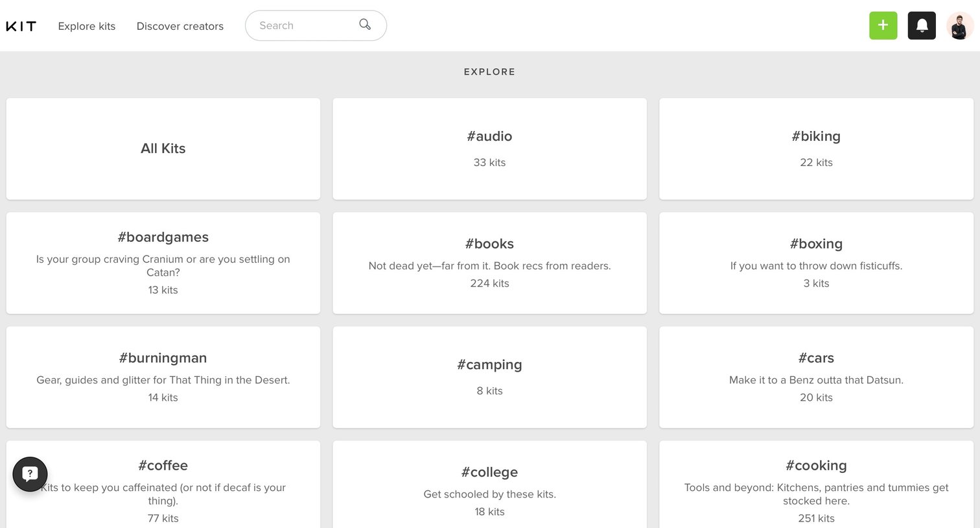
Task: Click the '224 kits' count
Action: click(x=489, y=283)
